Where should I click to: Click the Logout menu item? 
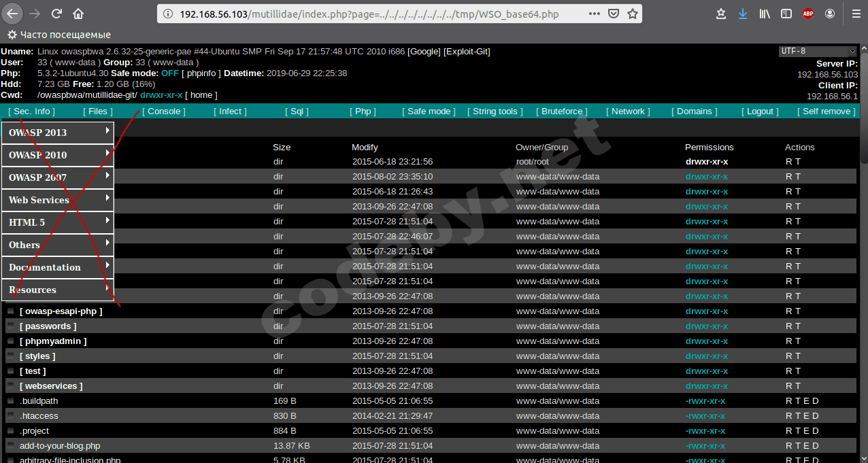[x=761, y=112]
